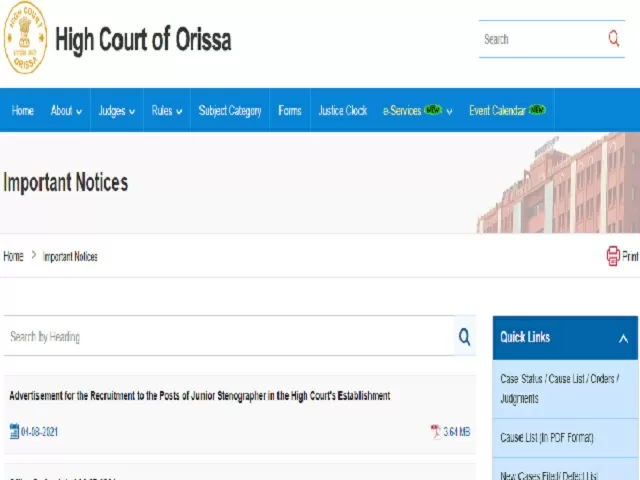Click the Judges menu label

pos(112,111)
